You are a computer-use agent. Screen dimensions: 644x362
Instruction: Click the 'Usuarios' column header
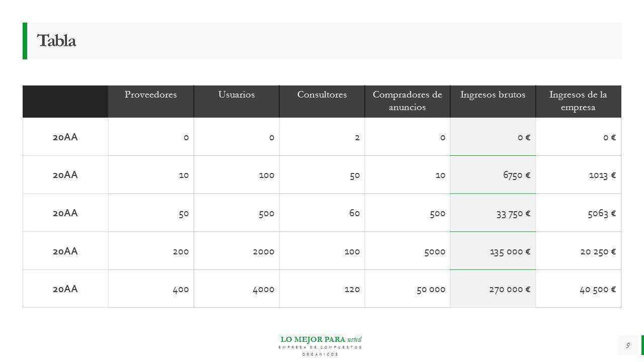[236, 101]
